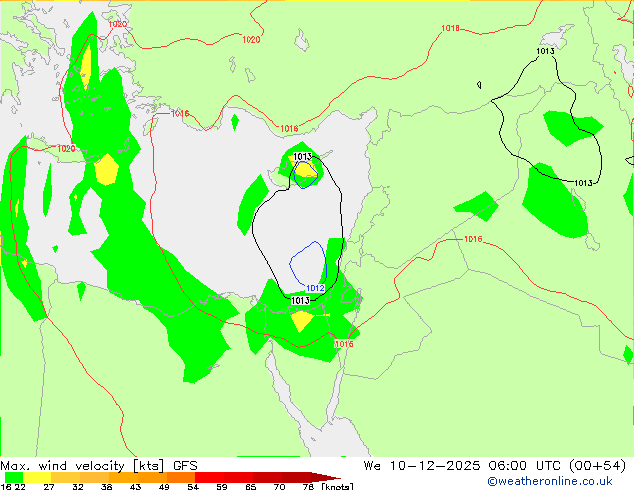The image size is (634, 490).
Task: Click the legend value '70'
Action: click(x=279, y=487)
